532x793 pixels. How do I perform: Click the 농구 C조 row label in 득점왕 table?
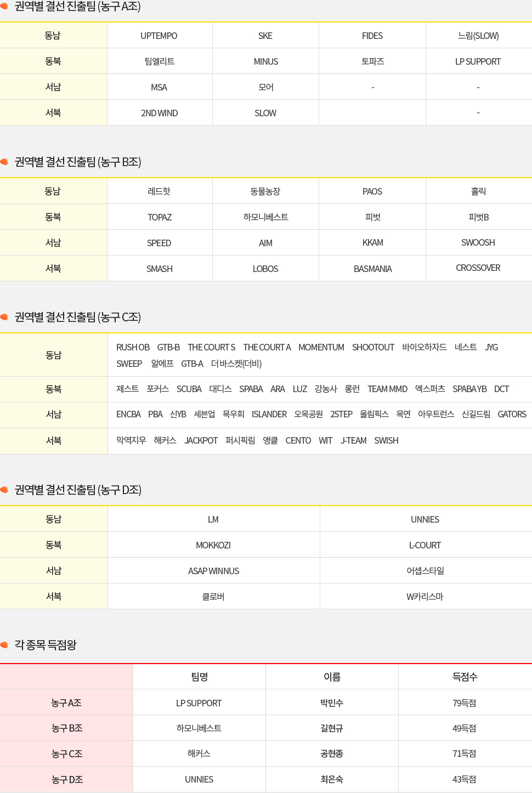pyautogui.click(x=67, y=754)
